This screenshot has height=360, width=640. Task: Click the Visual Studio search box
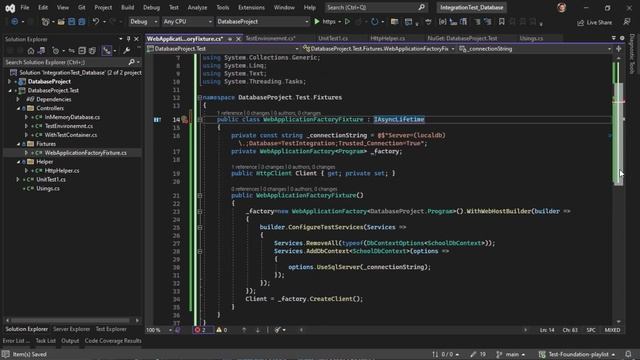click(376, 7)
